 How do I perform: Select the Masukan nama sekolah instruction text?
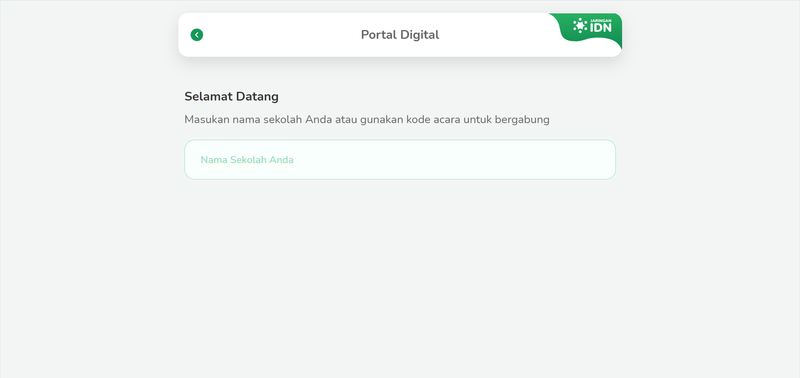[x=367, y=120]
